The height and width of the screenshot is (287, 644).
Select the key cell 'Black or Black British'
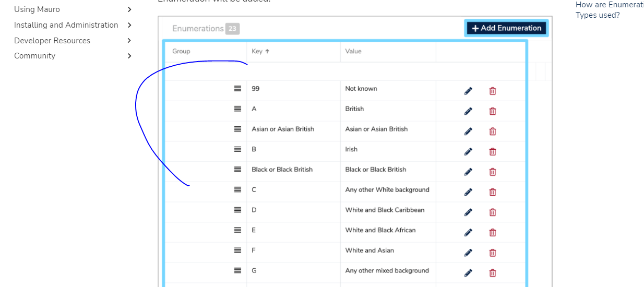[x=282, y=170]
